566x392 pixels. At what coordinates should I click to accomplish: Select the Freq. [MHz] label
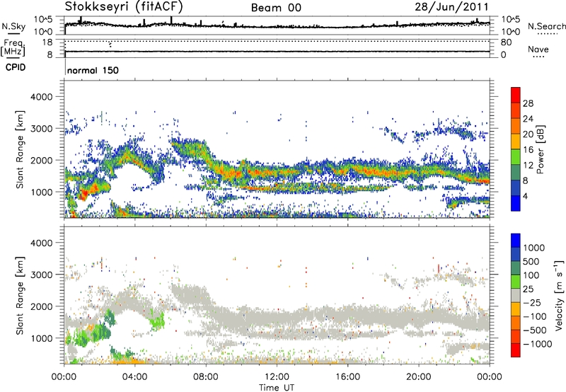pyautogui.click(x=13, y=47)
